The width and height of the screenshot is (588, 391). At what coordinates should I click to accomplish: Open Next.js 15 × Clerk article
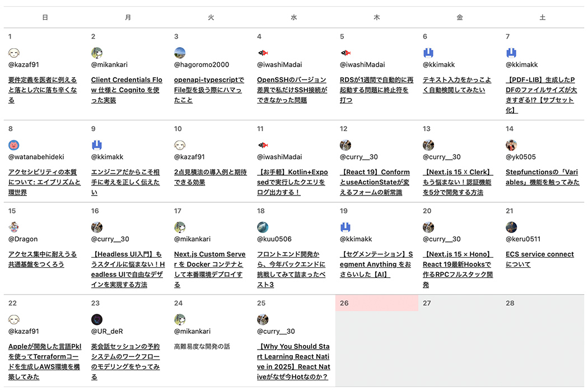(x=458, y=183)
